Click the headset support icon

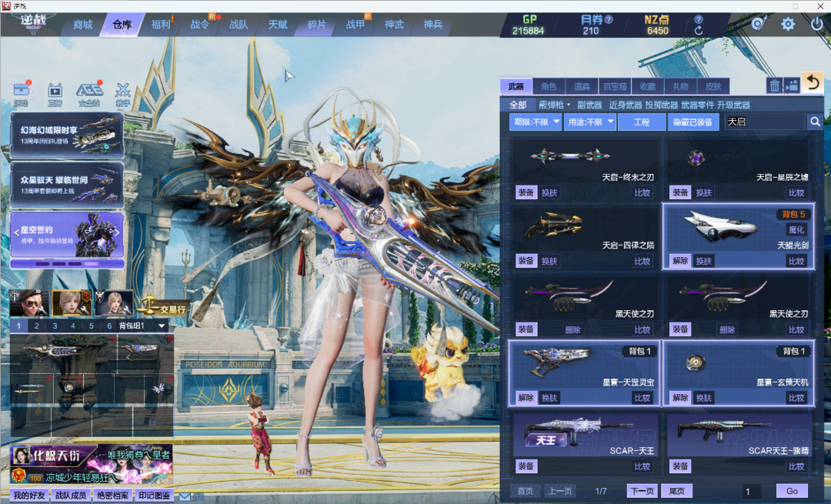(x=759, y=24)
